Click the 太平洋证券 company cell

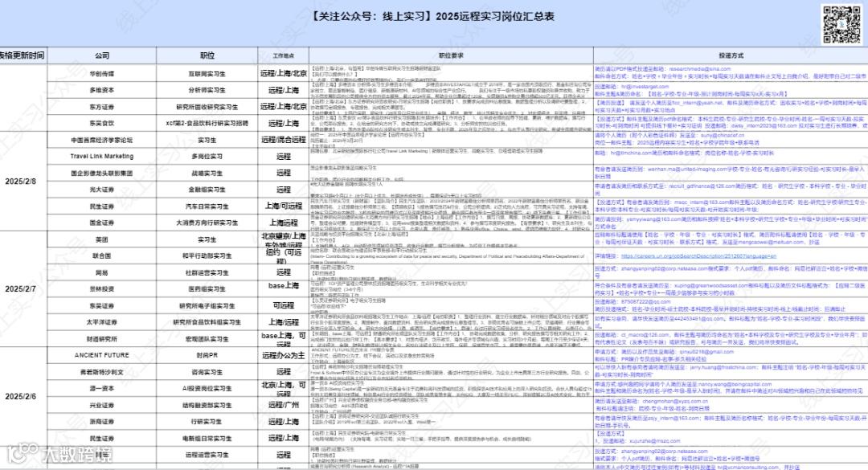[x=102, y=322]
